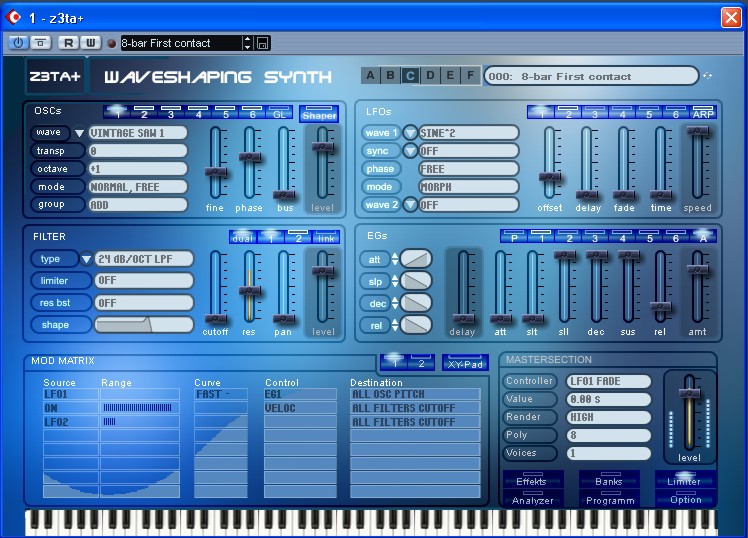Screen dimensions: 748x538
Task: Click the VINTAGE SAW 1 waveform field
Action: [138, 133]
